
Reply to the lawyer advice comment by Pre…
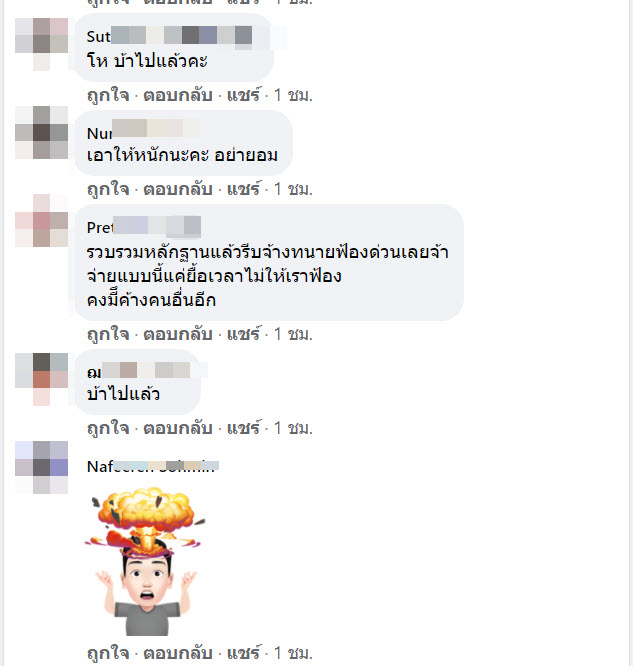tap(178, 334)
